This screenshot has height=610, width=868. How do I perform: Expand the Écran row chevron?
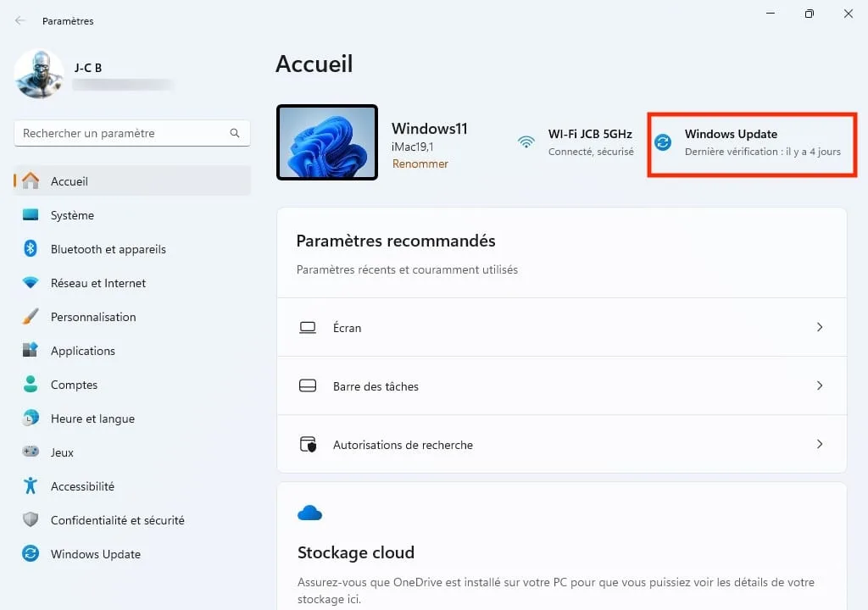pyautogui.click(x=820, y=327)
